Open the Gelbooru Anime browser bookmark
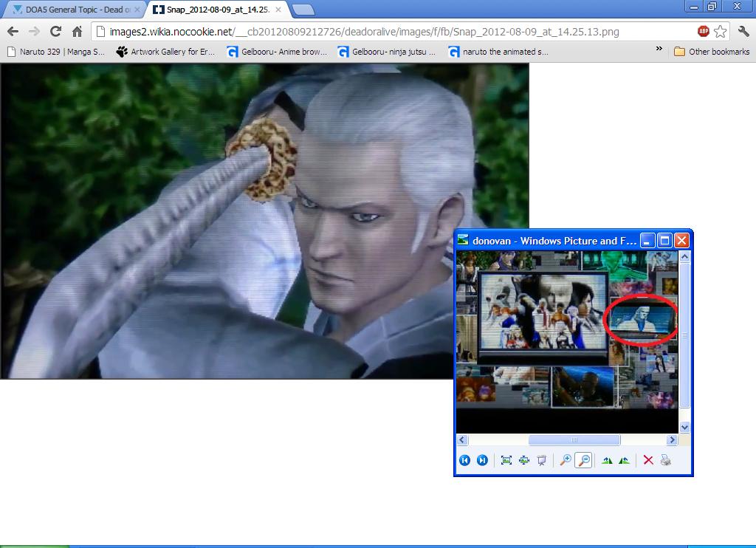Viewport: 756px width, 548px height. tap(278, 52)
